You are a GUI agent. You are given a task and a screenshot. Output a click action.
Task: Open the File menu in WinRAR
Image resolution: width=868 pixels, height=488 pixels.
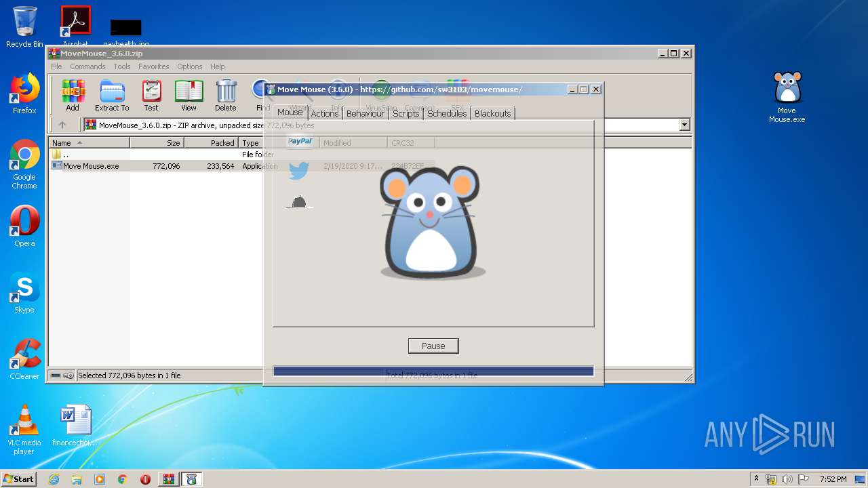tap(56, 66)
